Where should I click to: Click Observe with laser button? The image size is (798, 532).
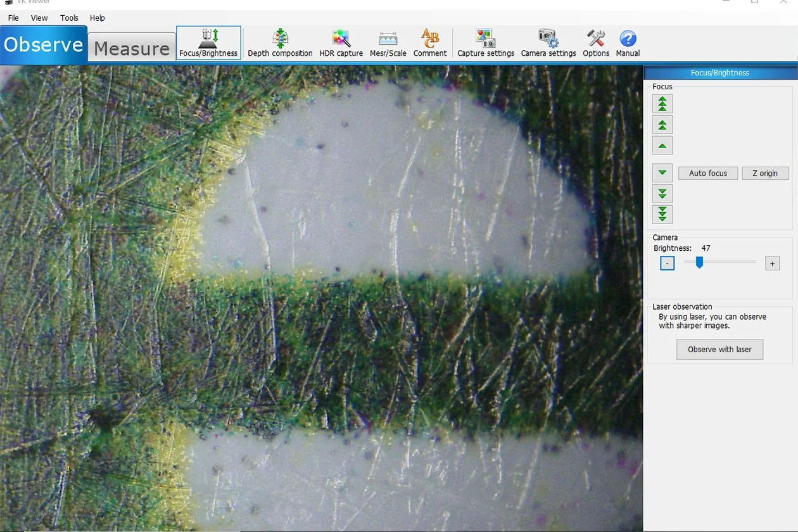719,349
